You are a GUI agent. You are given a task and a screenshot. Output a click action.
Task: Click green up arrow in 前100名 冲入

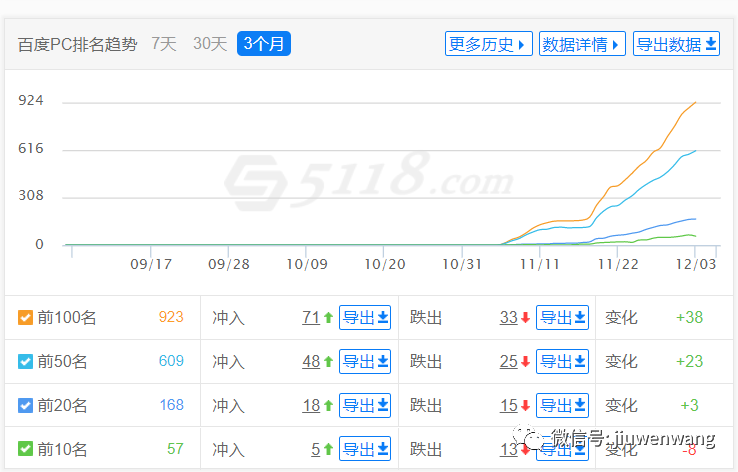click(x=328, y=318)
